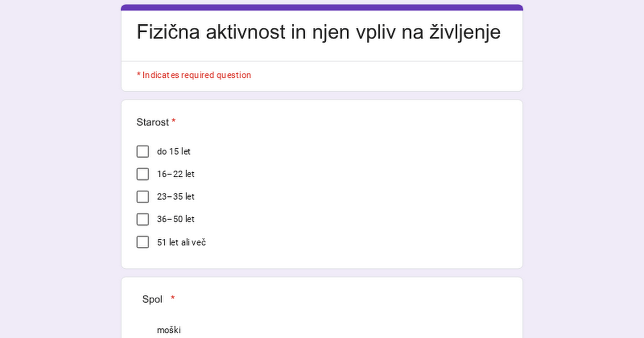644x338 pixels.
Task: Click the form title 'Fizična aktivnost in njen vpliv na življenje'
Action: [318, 32]
